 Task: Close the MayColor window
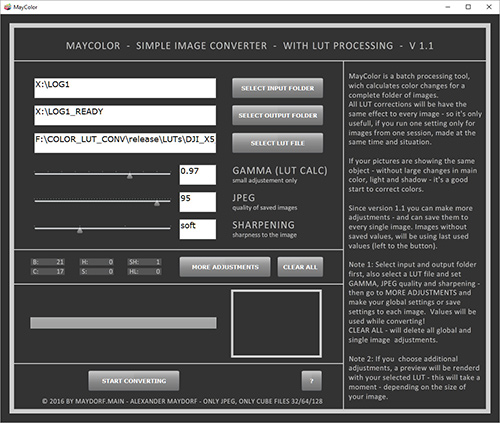(489, 7)
